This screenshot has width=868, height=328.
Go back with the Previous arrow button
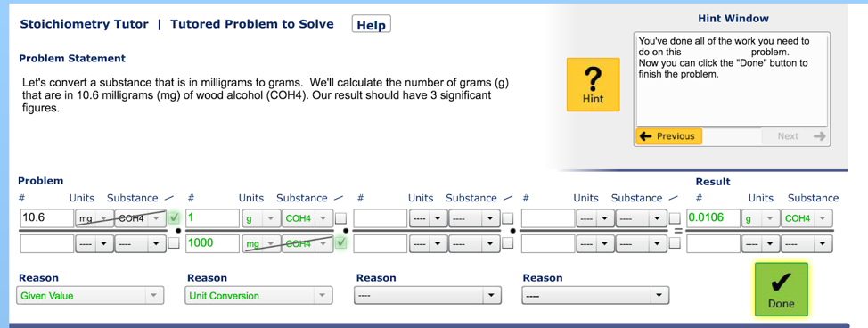(668, 136)
